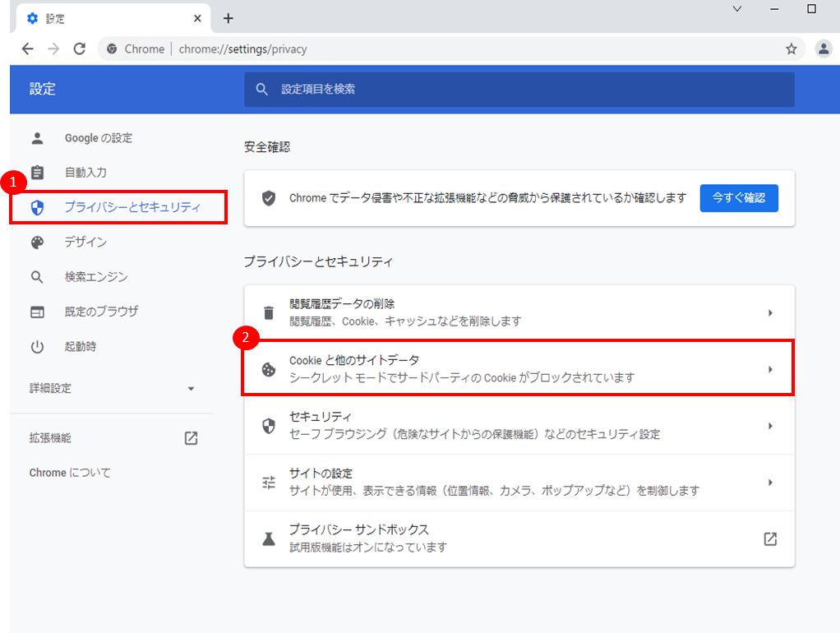Viewport: 840px width, 633px height.
Task: Click the 設定 heading in blue header
Action: (x=42, y=89)
